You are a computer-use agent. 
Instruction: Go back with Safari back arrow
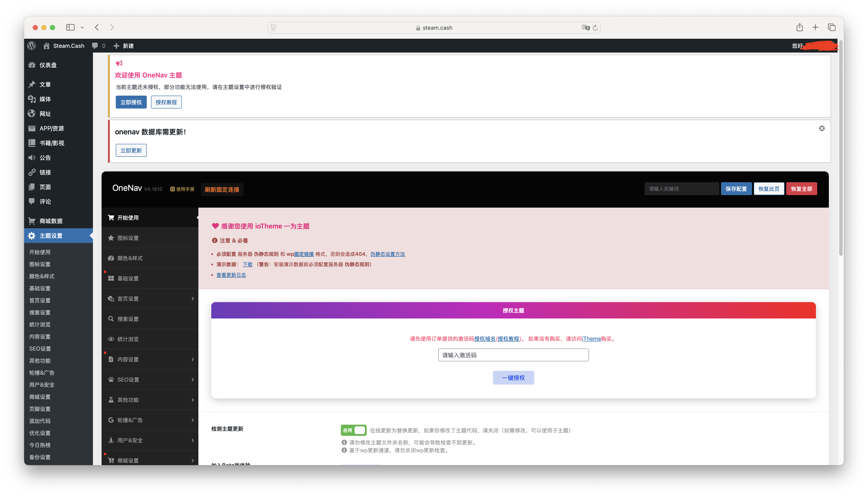tap(97, 27)
